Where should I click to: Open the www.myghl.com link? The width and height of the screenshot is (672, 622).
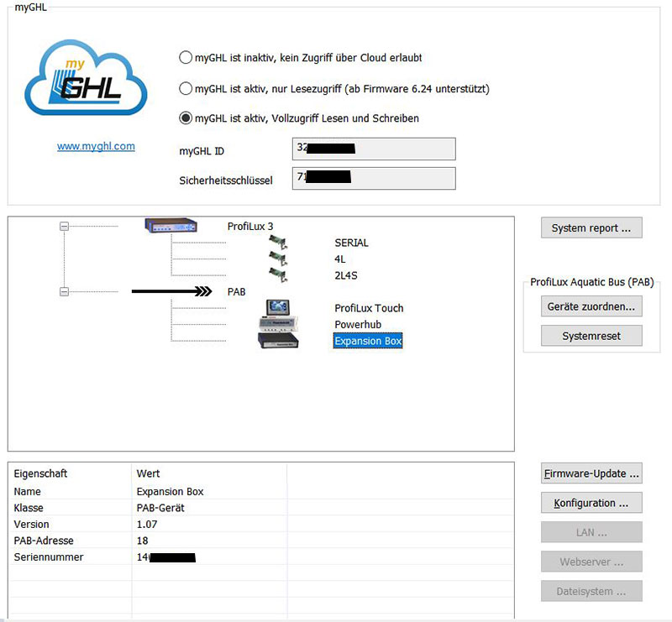pyautogui.click(x=96, y=146)
